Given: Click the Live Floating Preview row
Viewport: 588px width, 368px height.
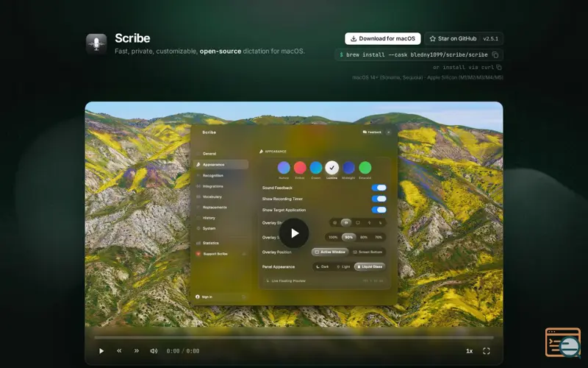Looking at the screenshot, I should click(x=325, y=281).
